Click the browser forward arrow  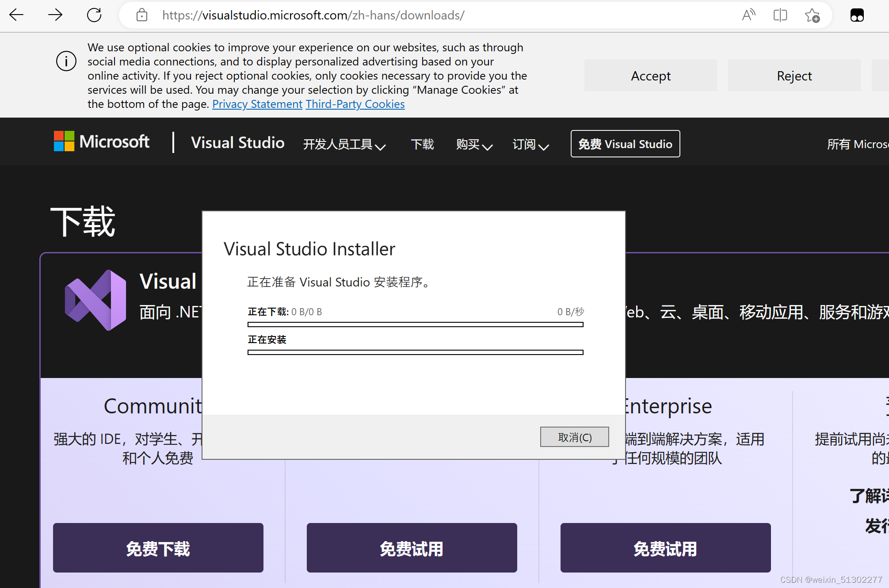(x=55, y=15)
